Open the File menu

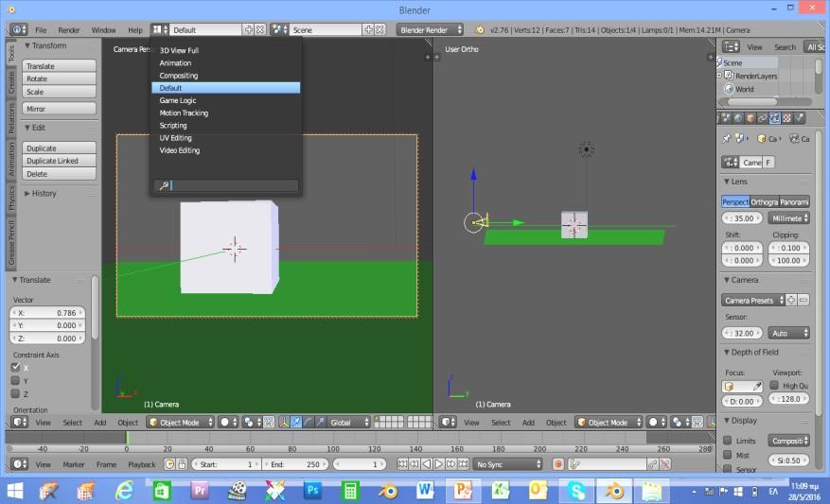[41, 30]
